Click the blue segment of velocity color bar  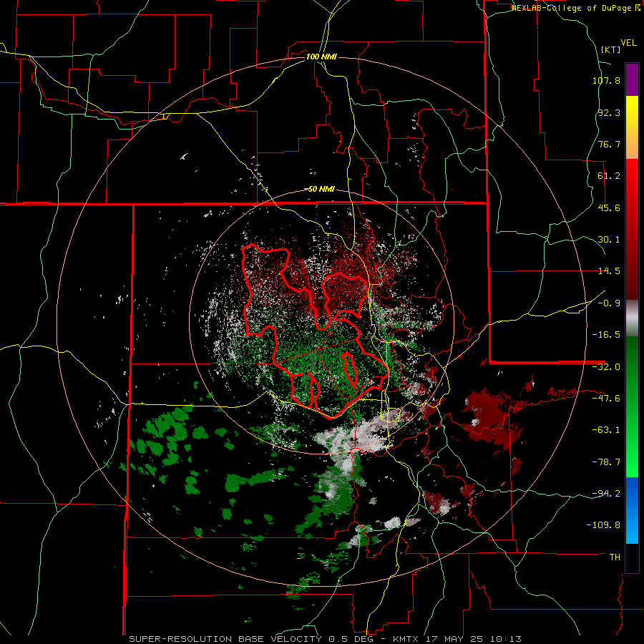coord(632,510)
